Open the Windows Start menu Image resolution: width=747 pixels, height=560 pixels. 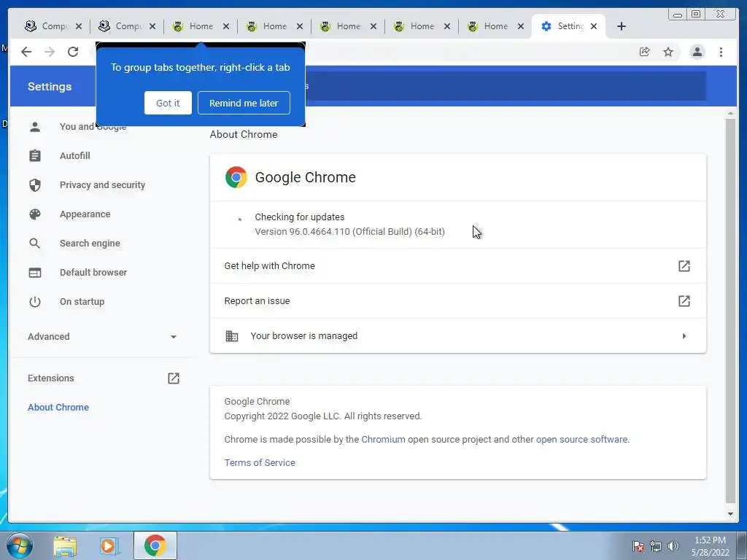pyautogui.click(x=20, y=545)
